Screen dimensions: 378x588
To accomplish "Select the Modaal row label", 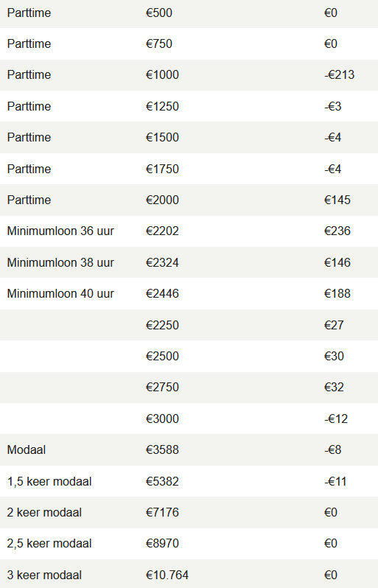I will (x=27, y=449).
